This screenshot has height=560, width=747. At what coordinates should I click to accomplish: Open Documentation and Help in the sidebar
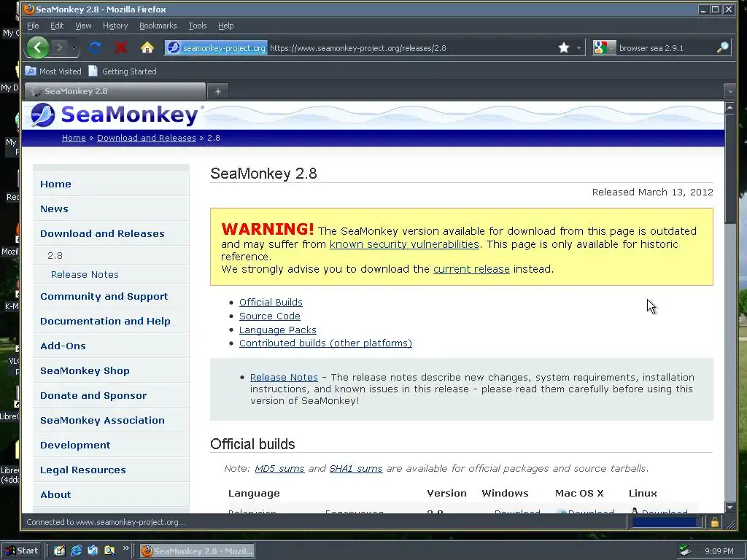[105, 321]
